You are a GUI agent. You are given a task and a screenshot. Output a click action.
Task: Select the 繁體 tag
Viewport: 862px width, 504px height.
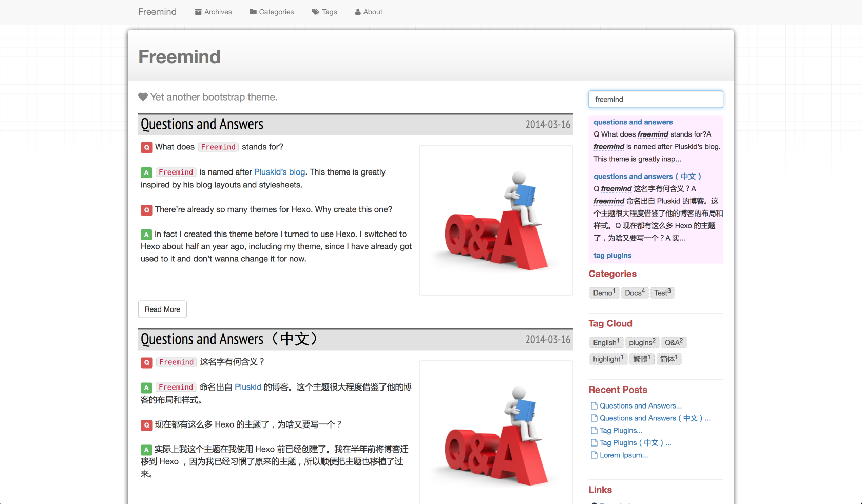pos(642,359)
